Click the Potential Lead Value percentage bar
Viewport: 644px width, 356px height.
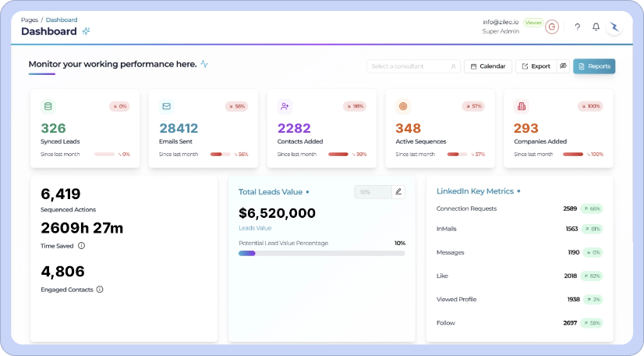tap(321, 253)
